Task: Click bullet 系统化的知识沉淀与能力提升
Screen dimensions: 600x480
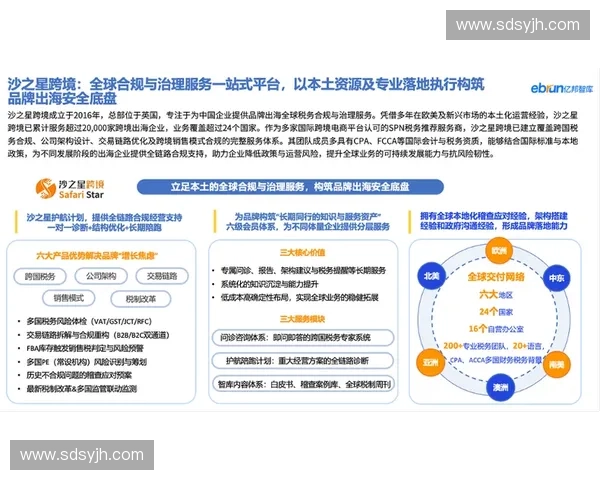Action: click(269, 284)
